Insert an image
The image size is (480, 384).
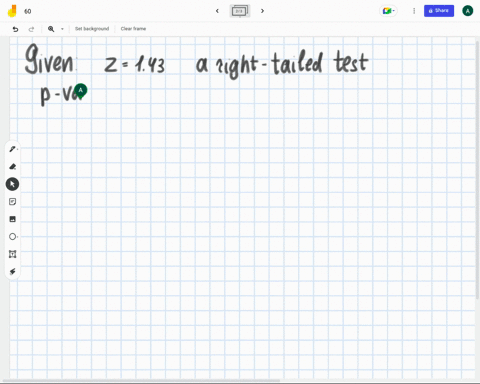(x=12, y=219)
